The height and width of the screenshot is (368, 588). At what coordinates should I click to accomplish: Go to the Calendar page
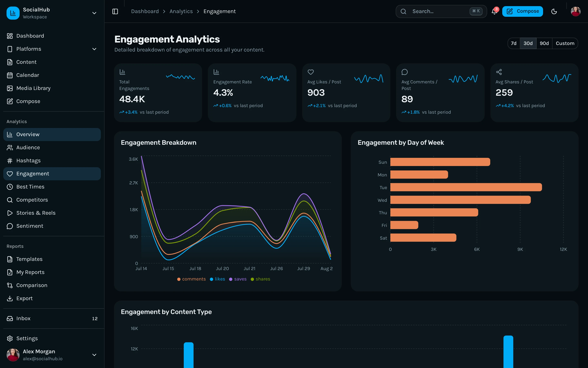(52, 75)
